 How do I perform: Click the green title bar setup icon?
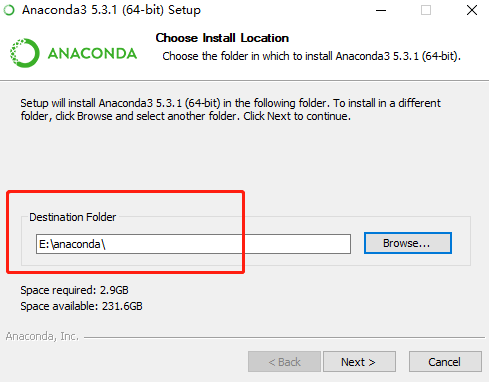9,10
